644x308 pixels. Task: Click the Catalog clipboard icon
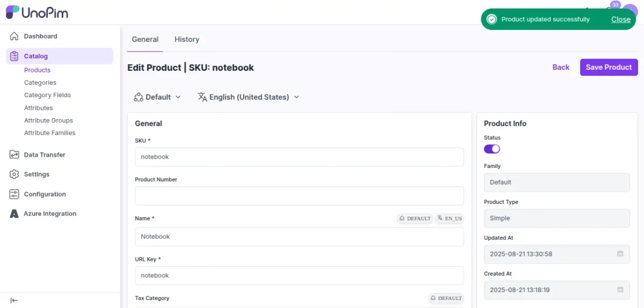[x=14, y=56]
